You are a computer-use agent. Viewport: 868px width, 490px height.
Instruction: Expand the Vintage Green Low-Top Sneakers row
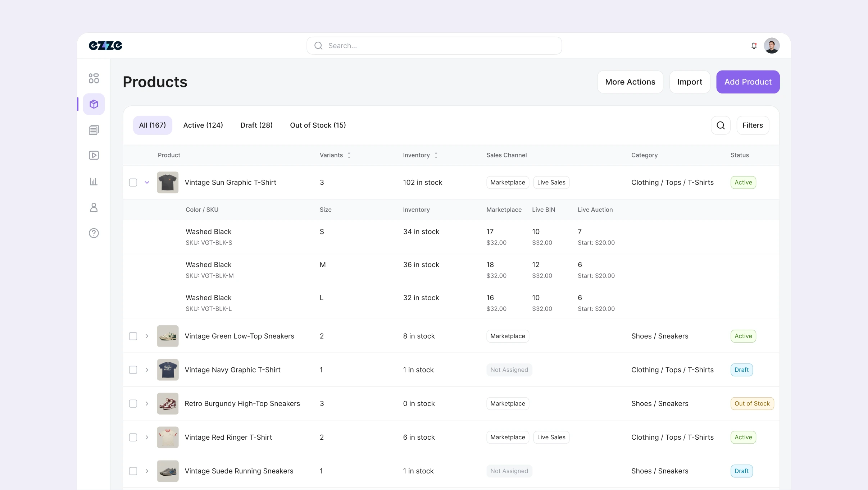[x=147, y=336]
